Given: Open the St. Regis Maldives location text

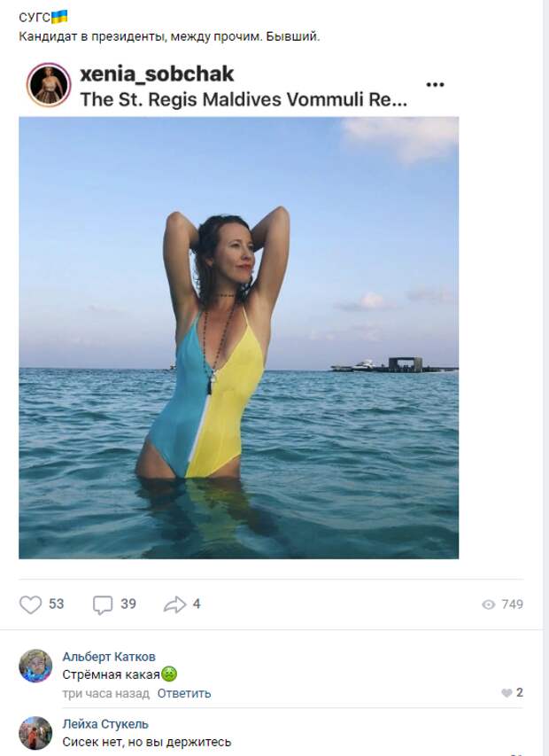Looking at the screenshot, I should tap(244, 99).
